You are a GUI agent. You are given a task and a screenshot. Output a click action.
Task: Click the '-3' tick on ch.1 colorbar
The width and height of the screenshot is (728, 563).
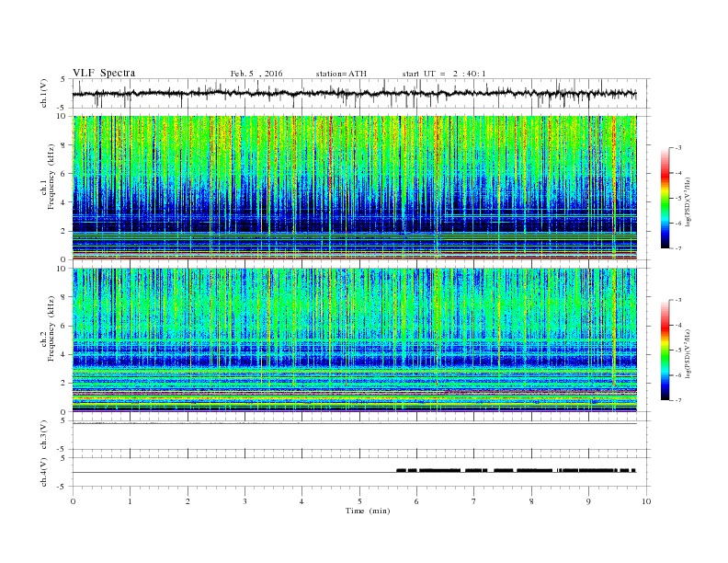pos(678,148)
